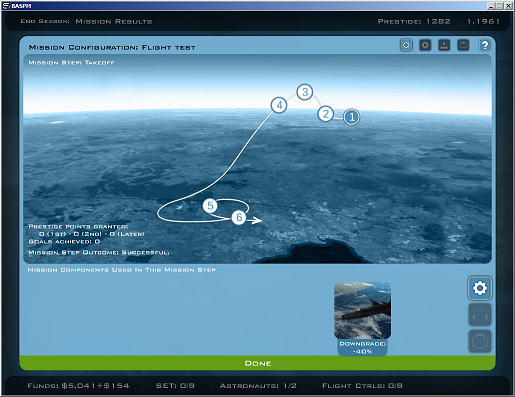Jump to mission step 5 marker
This screenshot has width=515, height=397.
[x=210, y=206]
